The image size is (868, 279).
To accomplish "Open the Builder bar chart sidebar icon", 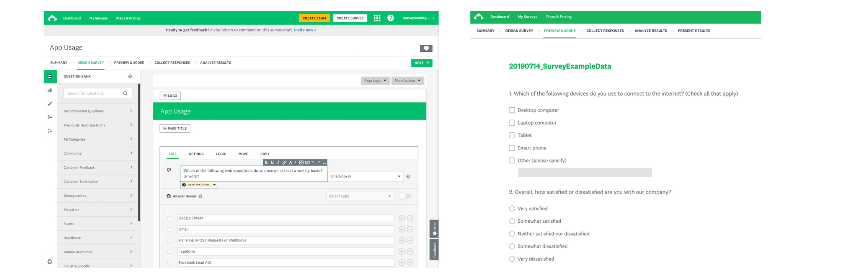I will coord(50,90).
